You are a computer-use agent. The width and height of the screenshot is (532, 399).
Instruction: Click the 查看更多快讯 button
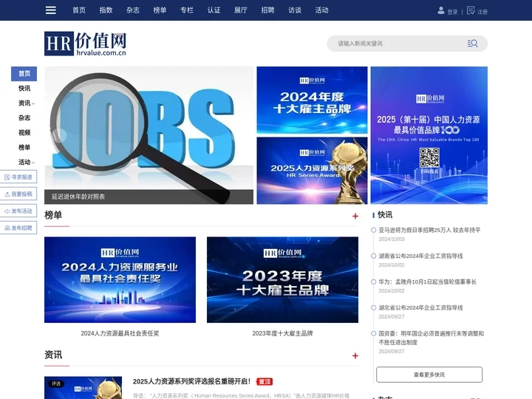[x=429, y=375]
